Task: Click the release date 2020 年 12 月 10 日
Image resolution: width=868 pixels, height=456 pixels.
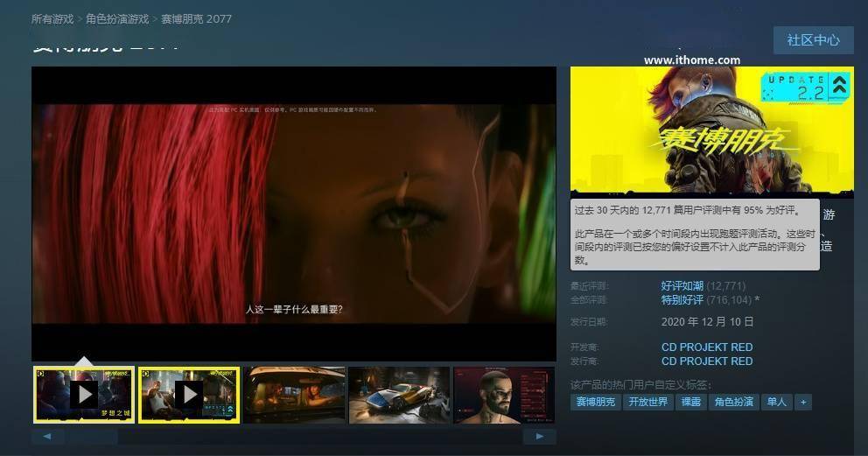Action: click(708, 321)
